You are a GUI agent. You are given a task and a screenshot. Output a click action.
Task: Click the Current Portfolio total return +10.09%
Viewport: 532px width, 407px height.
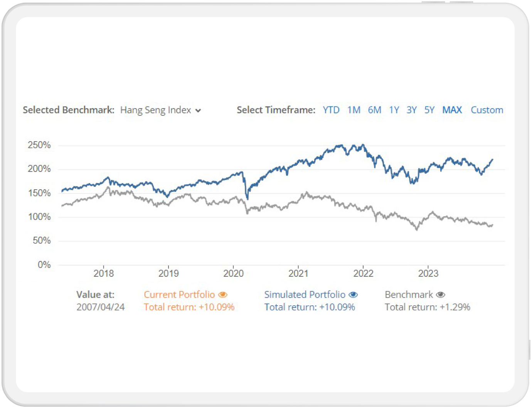(x=189, y=307)
